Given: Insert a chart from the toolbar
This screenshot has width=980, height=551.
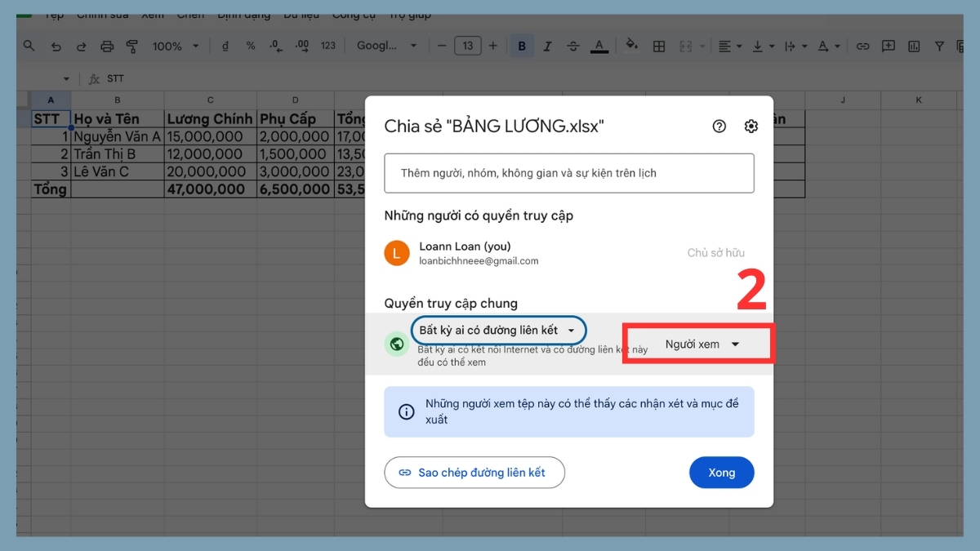Looking at the screenshot, I should pyautogui.click(x=915, y=47).
